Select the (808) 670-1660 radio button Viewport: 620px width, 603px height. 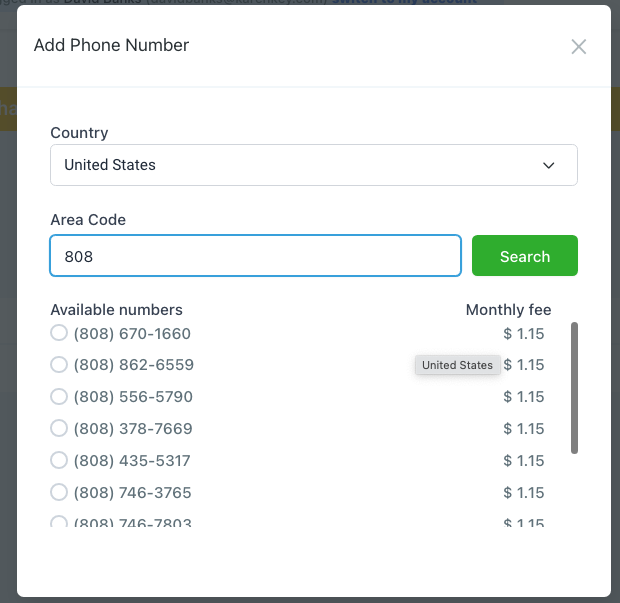click(x=59, y=333)
